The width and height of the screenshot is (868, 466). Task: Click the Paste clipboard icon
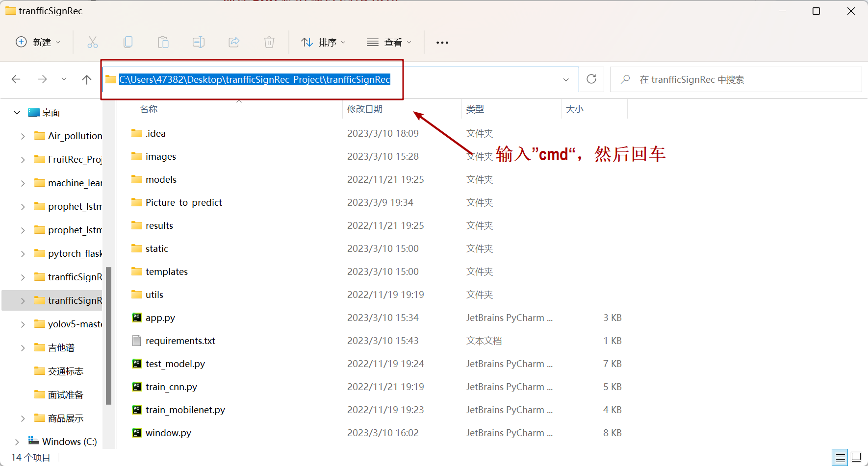(163, 42)
